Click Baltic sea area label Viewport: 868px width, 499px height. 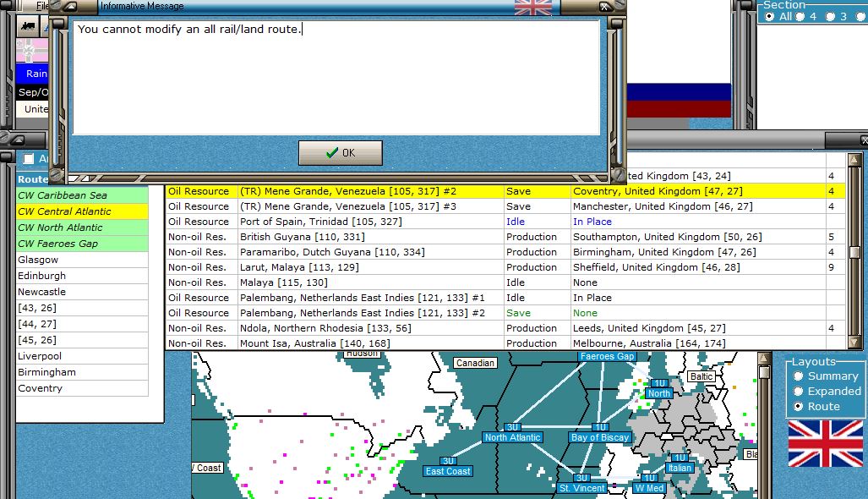click(701, 376)
